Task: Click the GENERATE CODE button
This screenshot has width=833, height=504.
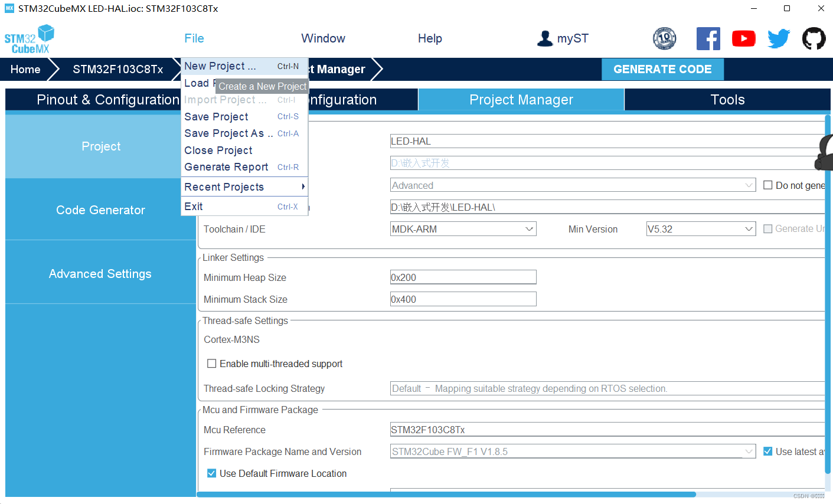Action: click(662, 69)
